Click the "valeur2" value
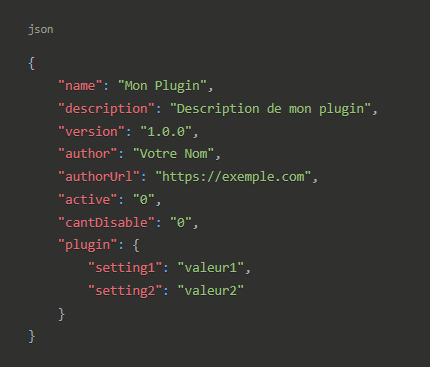The width and height of the screenshot is (430, 367). [211, 290]
